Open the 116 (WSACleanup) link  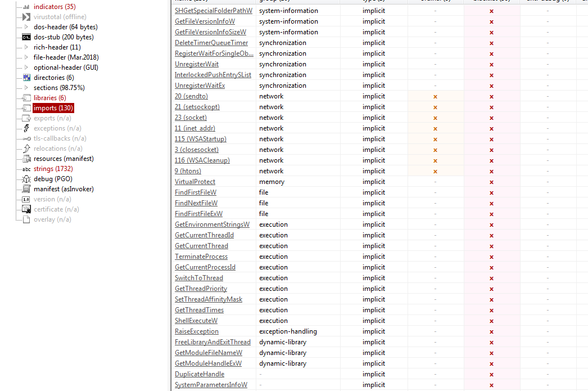pyautogui.click(x=202, y=160)
